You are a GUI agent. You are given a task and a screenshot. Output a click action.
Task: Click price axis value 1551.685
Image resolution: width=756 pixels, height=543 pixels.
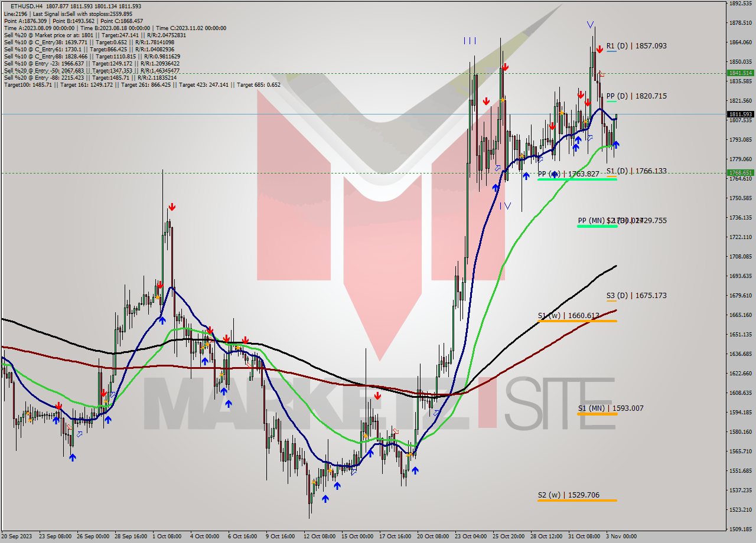click(740, 471)
